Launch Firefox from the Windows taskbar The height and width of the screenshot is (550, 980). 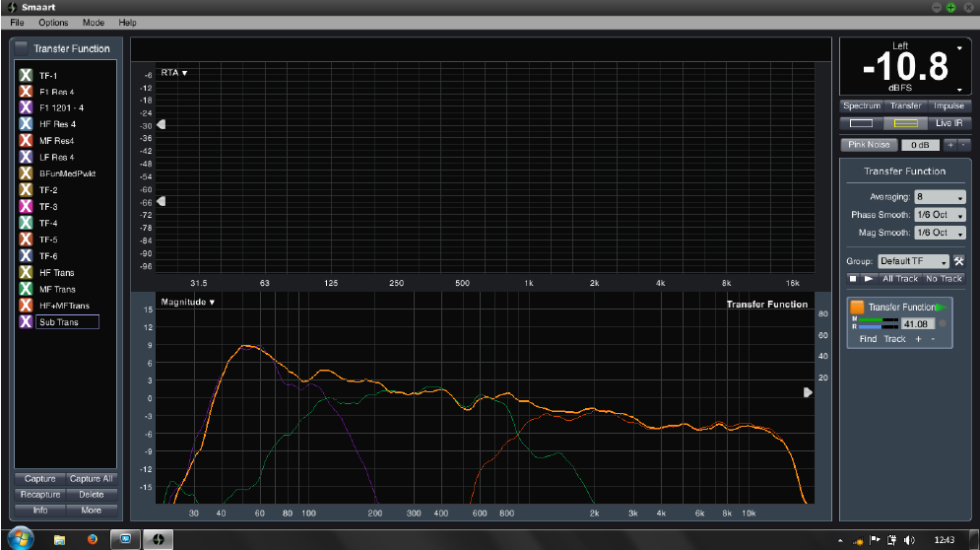pos(92,539)
